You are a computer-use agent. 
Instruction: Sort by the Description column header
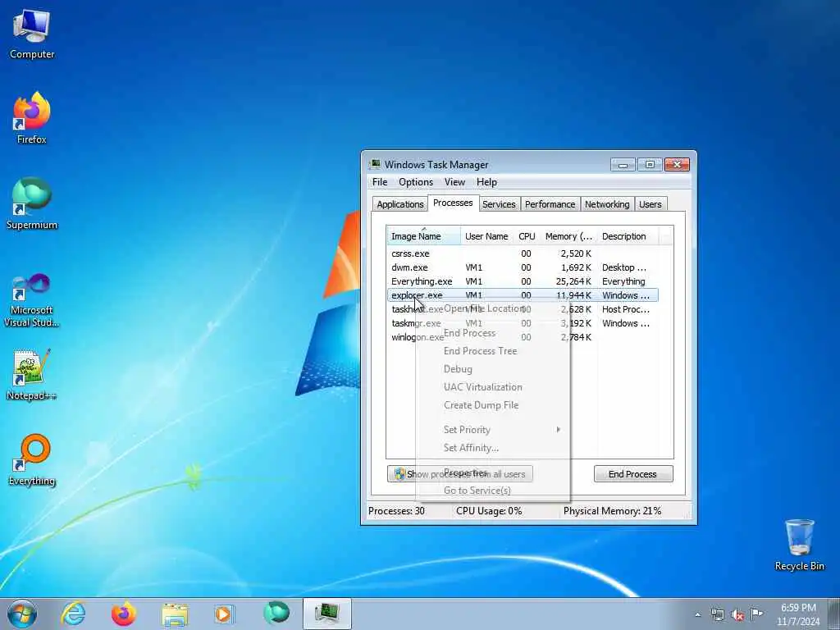628,236
